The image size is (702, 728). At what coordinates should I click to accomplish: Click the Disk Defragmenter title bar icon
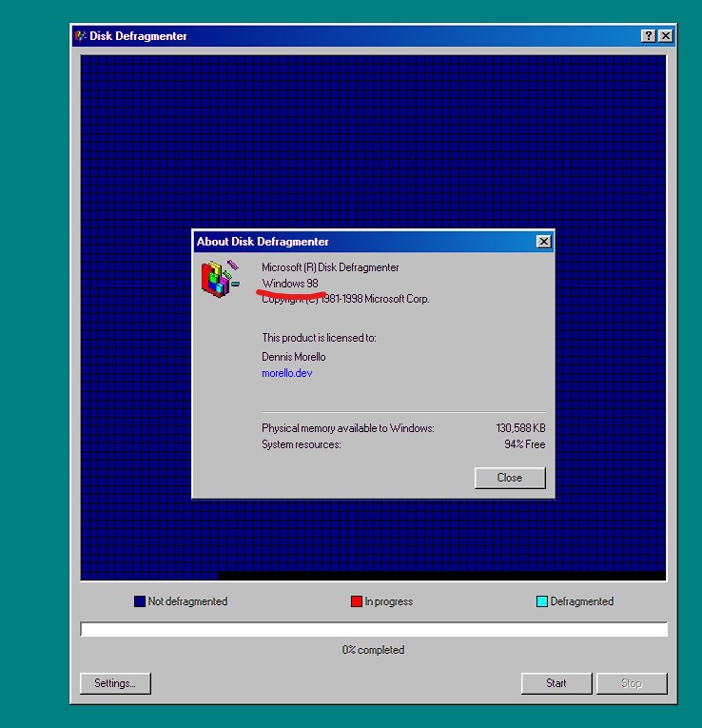81,36
